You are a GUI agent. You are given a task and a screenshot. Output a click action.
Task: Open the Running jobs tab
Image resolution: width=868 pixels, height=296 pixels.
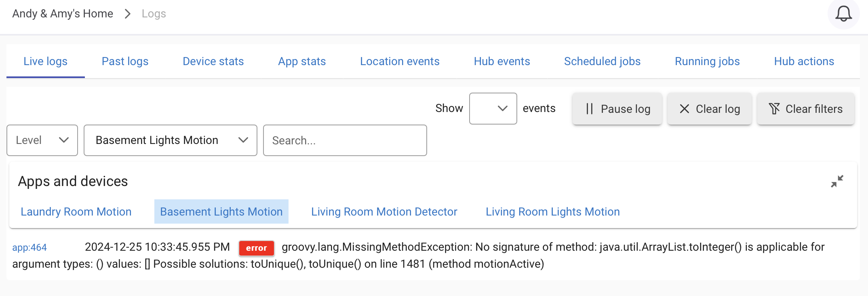point(707,61)
